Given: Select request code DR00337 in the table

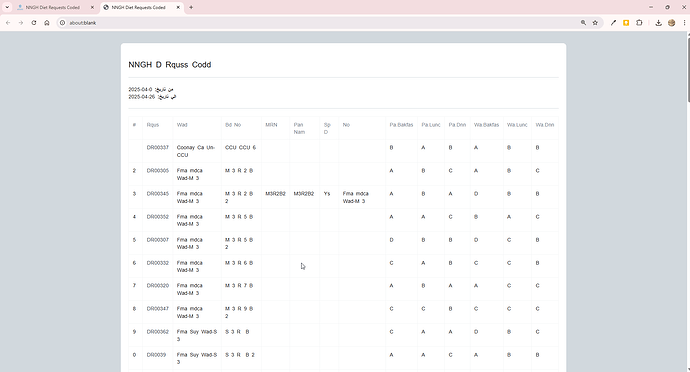Looking at the screenshot, I should click(x=158, y=147).
